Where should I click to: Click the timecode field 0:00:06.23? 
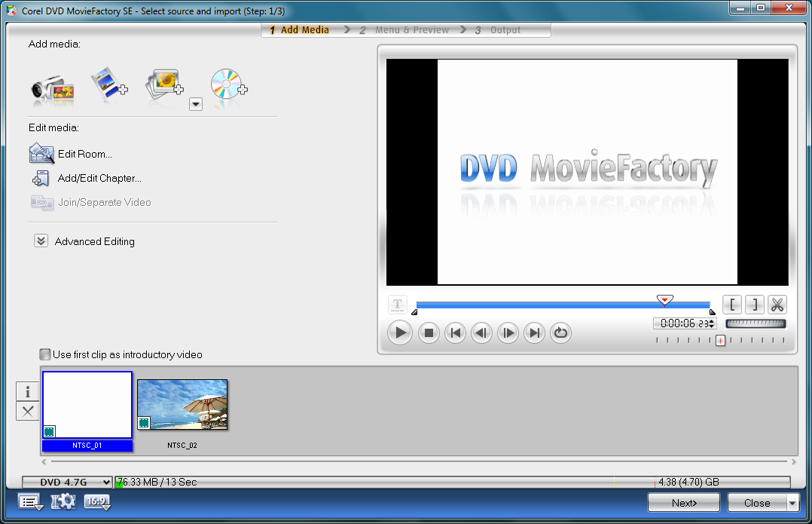684,323
